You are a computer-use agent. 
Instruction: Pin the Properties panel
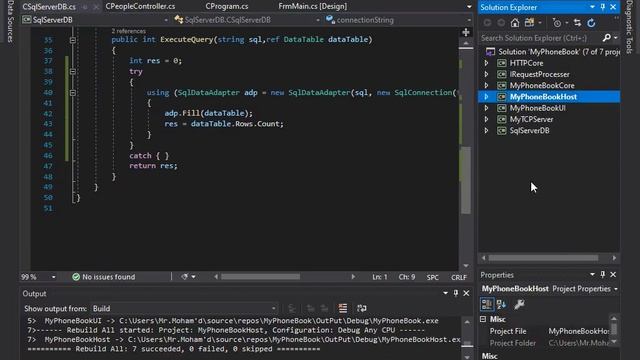coord(603,275)
